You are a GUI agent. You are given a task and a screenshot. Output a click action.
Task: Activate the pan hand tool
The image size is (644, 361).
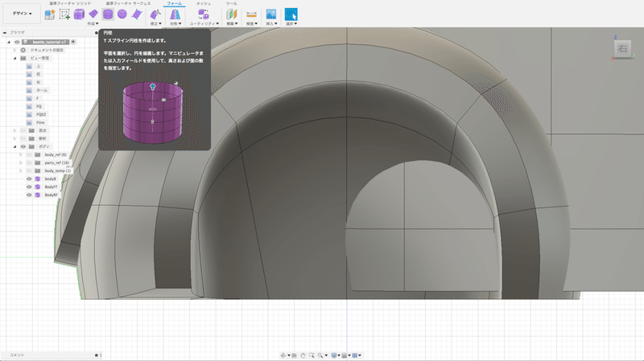pyautogui.click(x=302, y=355)
